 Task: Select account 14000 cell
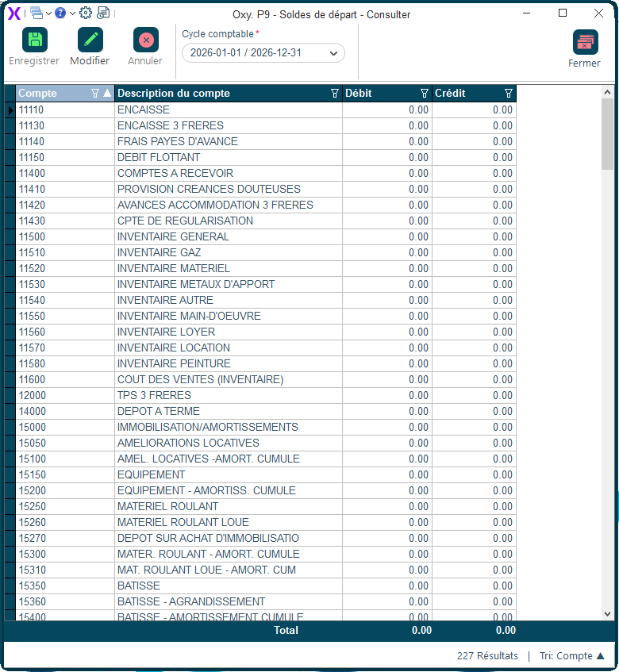(65, 411)
